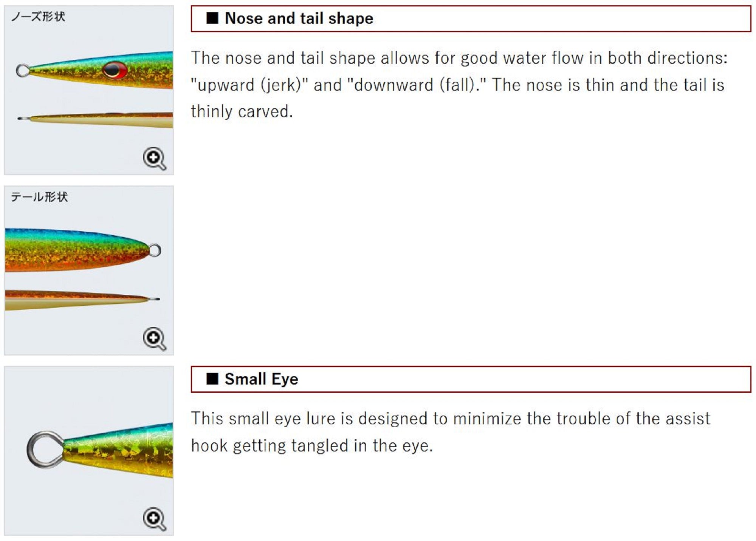Screen dimensions: 756x541
Task: Click the black square bullet beside Small Eye
Action: (x=212, y=379)
